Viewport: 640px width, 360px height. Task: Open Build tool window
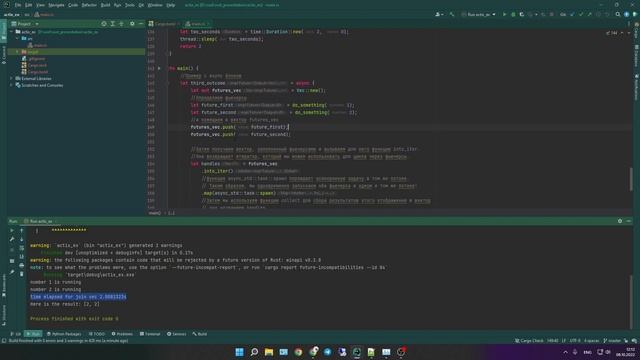(200, 334)
